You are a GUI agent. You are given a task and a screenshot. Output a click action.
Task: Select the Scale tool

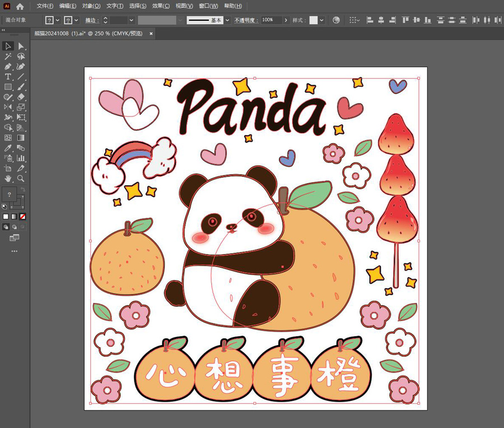pos(21,107)
